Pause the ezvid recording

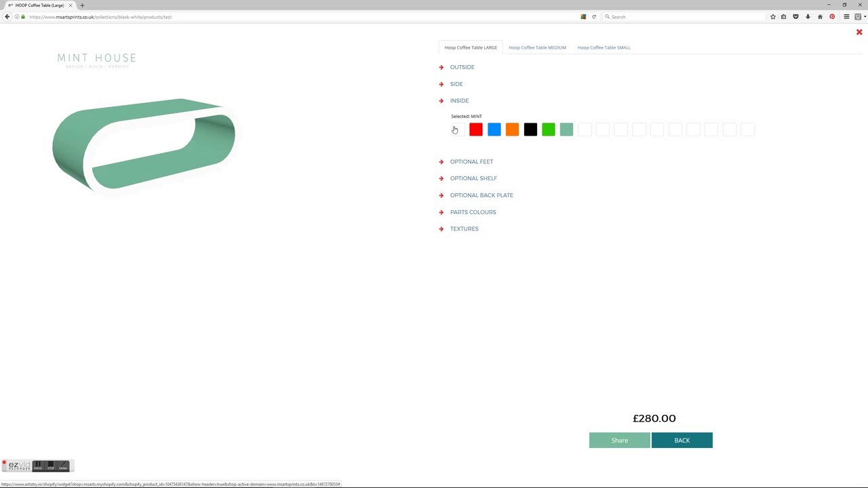tap(38, 466)
